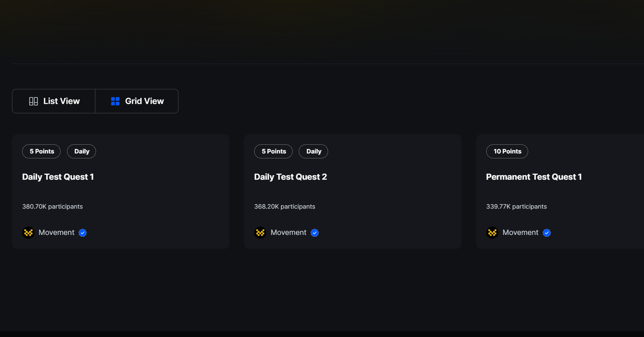Click verified badge on Permanent Test Quest 1
This screenshot has width=644, height=337.
click(x=547, y=233)
